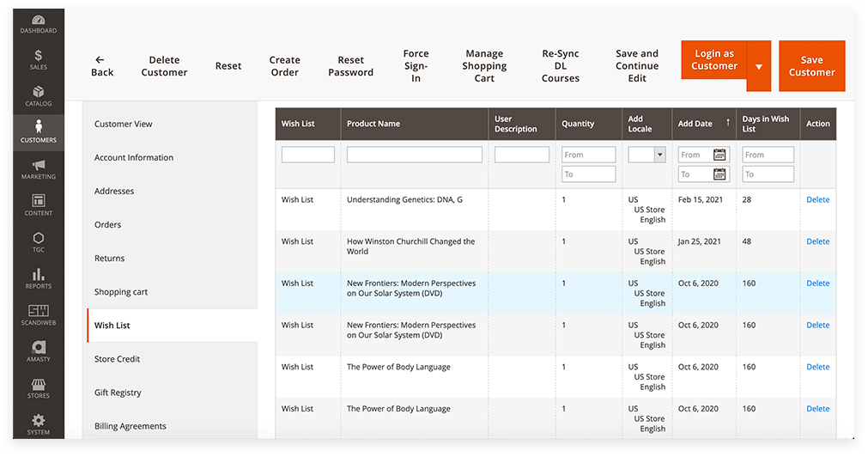Image resolution: width=868 pixels, height=457 pixels.
Task: Click the Back arrow button
Action: [101, 66]
